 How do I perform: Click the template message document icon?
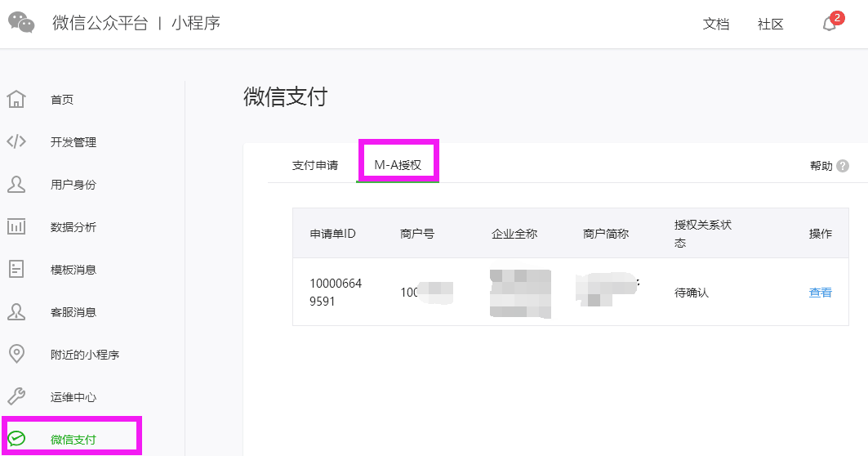pos(16,270)
